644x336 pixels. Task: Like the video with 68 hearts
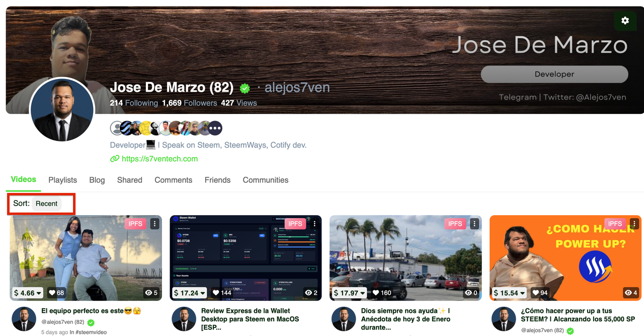click(x=56, y=293)
